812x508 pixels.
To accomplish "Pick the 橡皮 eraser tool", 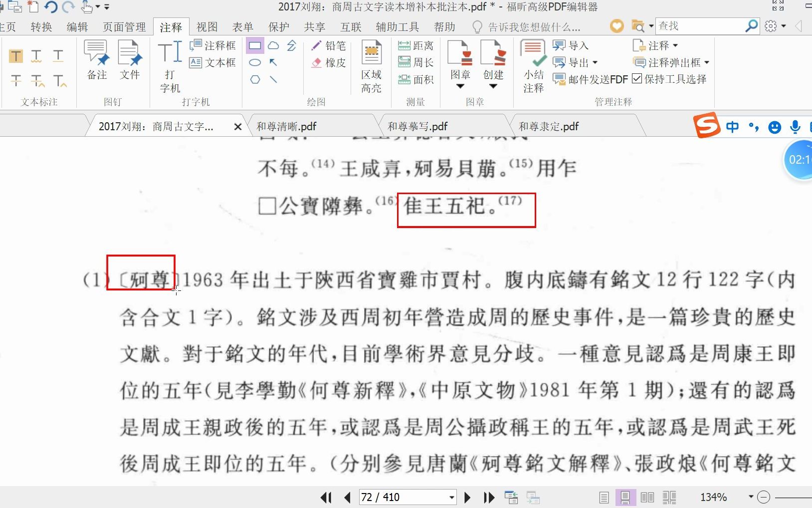I will click(x=329, y=63).
